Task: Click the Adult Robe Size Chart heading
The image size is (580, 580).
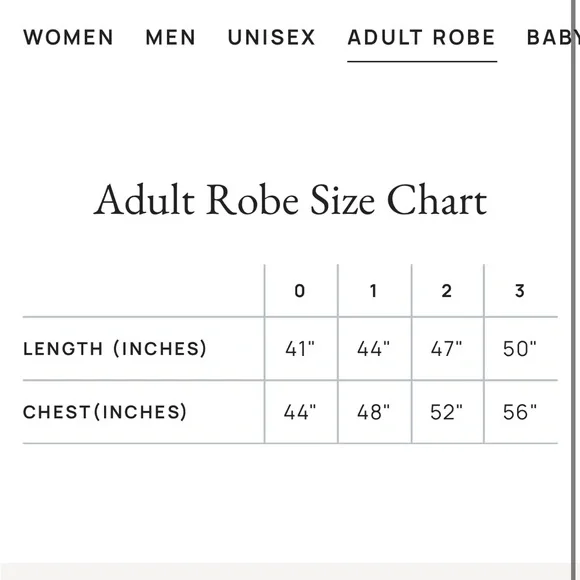Action: (290, 199)
